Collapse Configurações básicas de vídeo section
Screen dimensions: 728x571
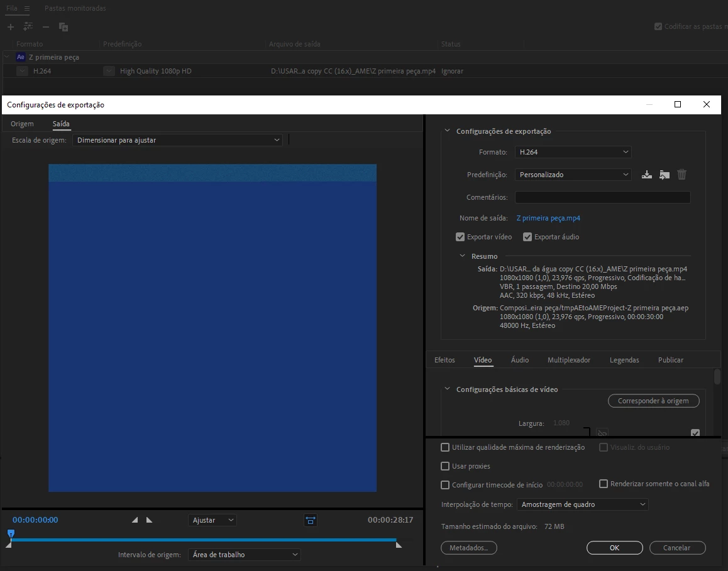[447, 389]
